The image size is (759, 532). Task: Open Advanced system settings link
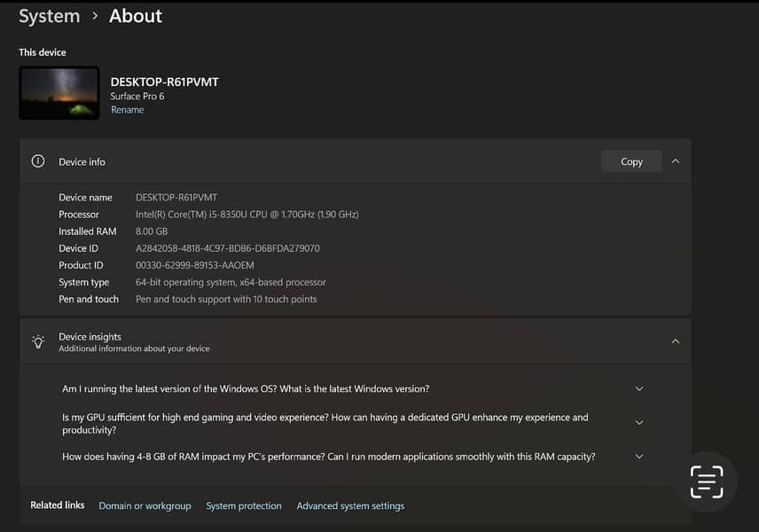350,505
